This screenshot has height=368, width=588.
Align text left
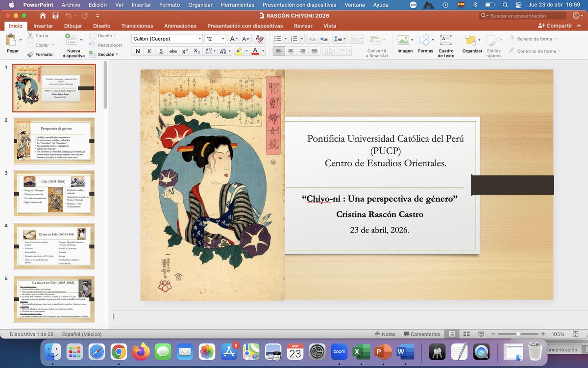pyautogui.click(x=279, y=51)
